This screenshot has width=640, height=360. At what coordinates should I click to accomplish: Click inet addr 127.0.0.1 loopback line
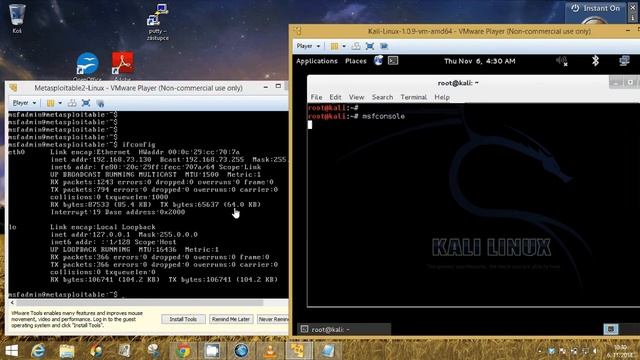click(x=124, y=235)
